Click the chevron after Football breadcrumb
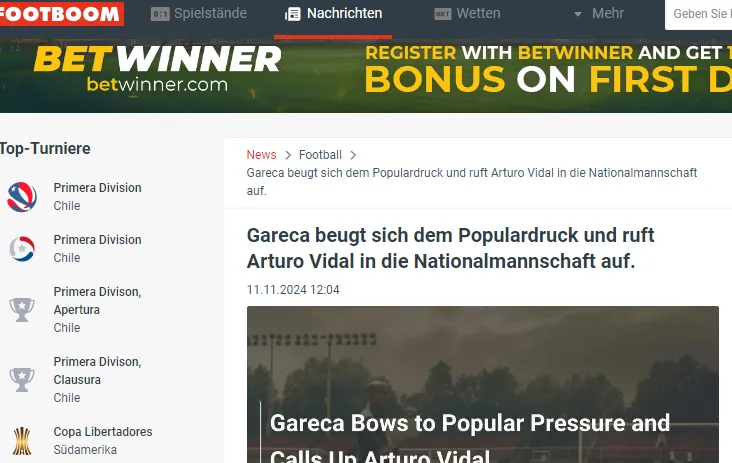The image size is (732, 463). [x=353, y=155]
